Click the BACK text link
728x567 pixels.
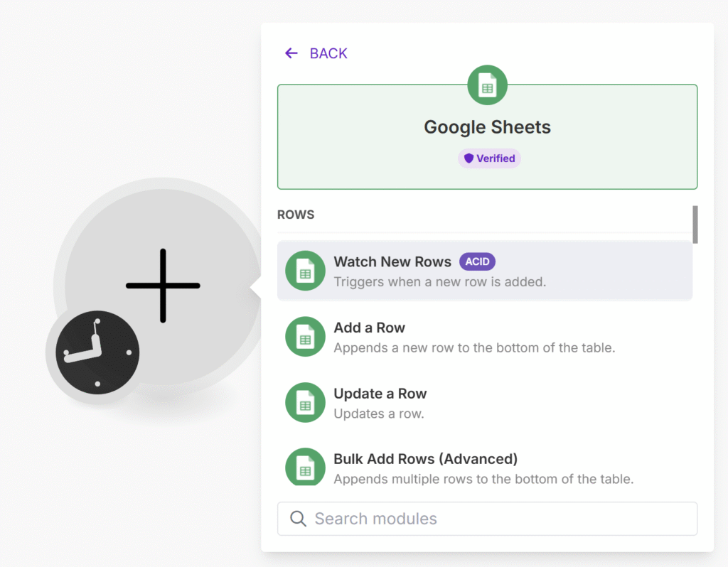pos(328,53)
